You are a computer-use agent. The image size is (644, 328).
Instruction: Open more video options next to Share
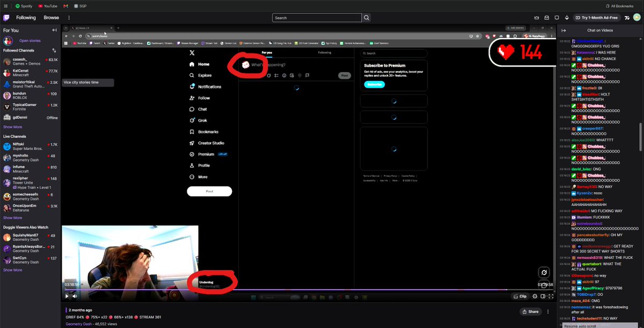[x=548, y=311]
